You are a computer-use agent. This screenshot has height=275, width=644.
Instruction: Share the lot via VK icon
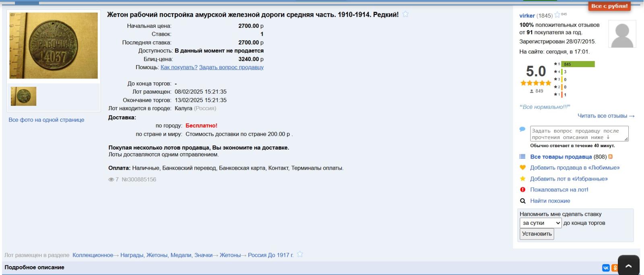[x=606, y=268]
